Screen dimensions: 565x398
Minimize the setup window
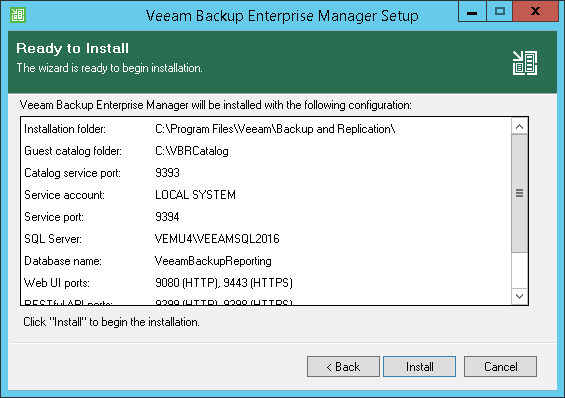tap(472, 12)
